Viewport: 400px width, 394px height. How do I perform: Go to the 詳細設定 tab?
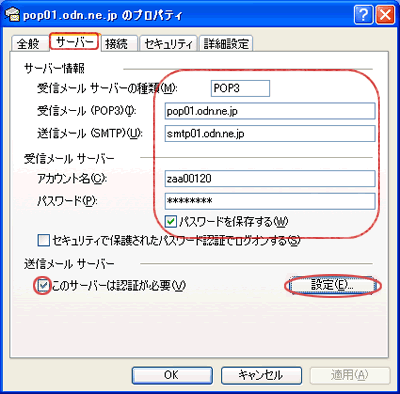tap(226, 44)
